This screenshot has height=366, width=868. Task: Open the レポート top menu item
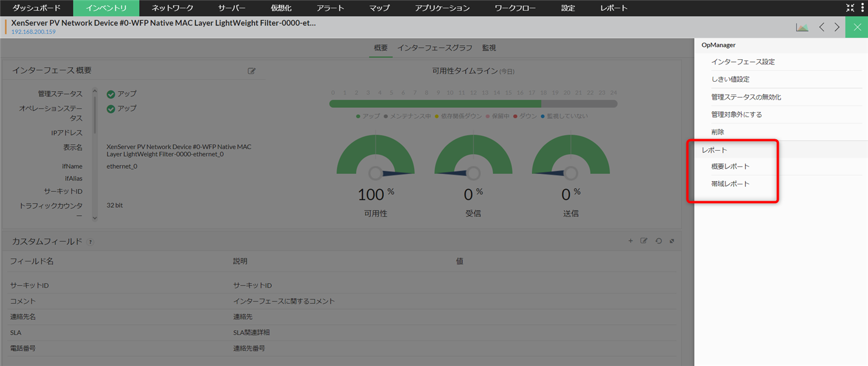(x=614, y=8)
